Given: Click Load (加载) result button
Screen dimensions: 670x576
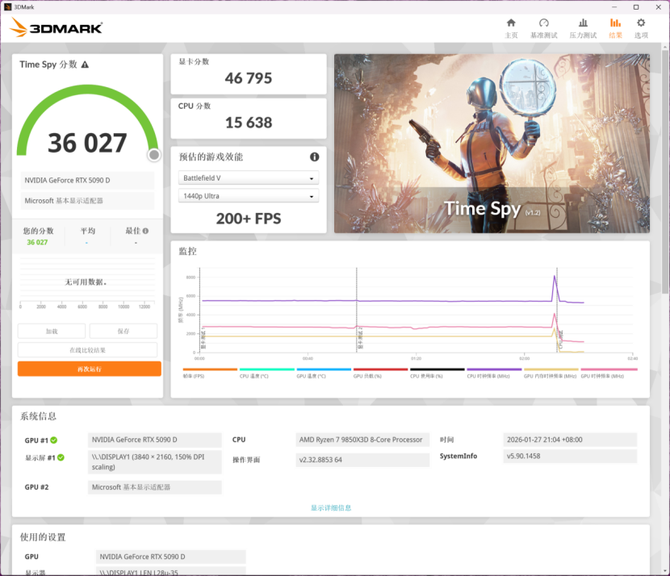Looking at the screenshot, I should pyautogui.click(x=51, y=331).
